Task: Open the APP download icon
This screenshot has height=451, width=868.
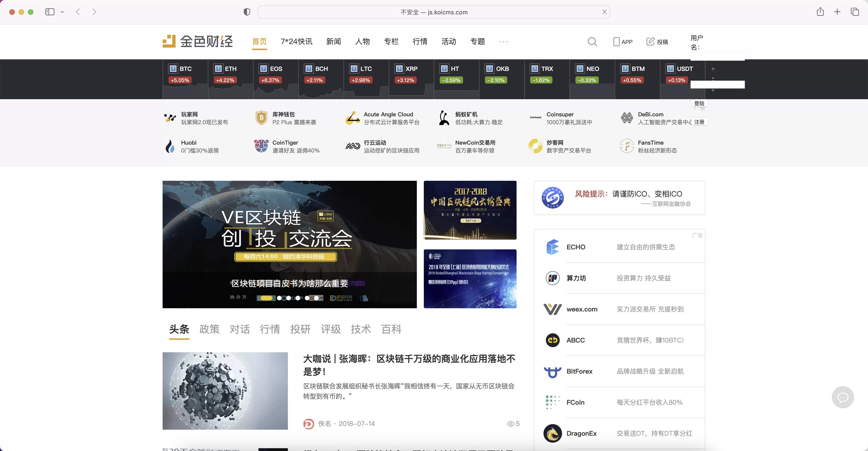Action: coord(616,42)
